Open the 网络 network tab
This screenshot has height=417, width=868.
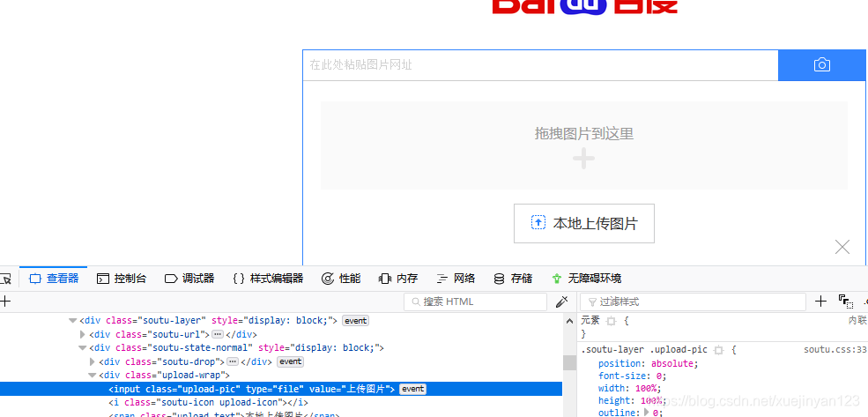click(x=456, y=279)
